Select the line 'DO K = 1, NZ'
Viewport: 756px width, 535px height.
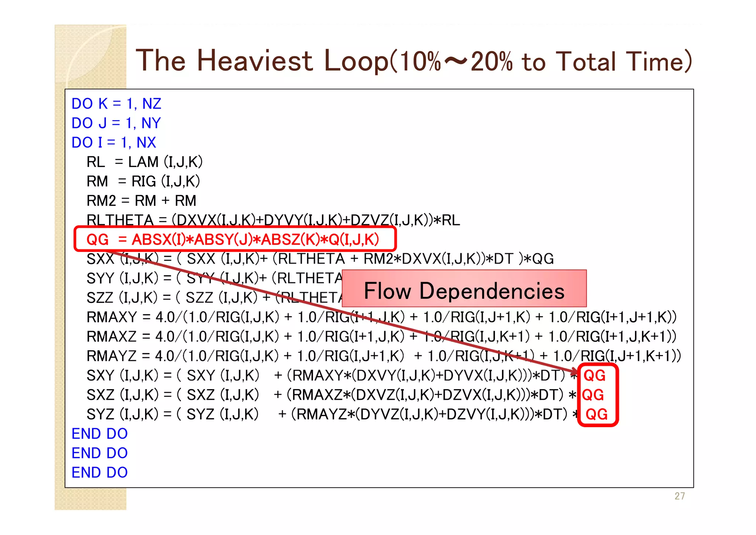click(x=116, y=104)
